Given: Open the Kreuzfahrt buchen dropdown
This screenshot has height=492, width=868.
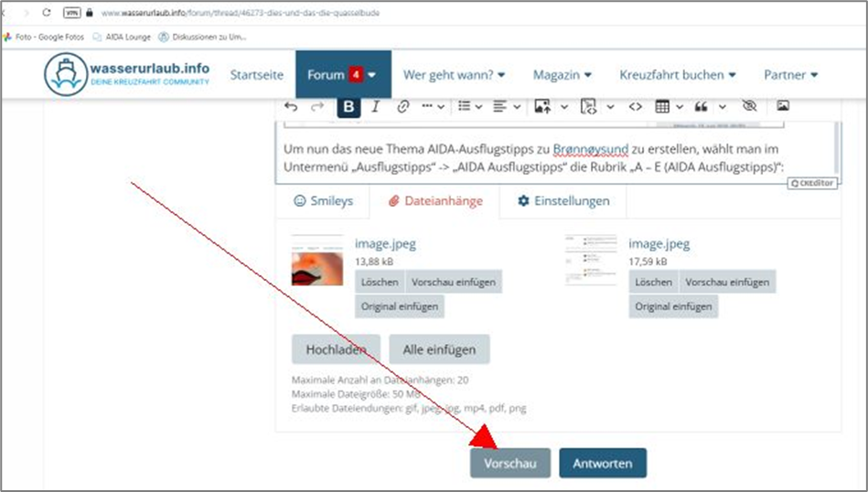Looking at the screenshot, I should point(677,75).
